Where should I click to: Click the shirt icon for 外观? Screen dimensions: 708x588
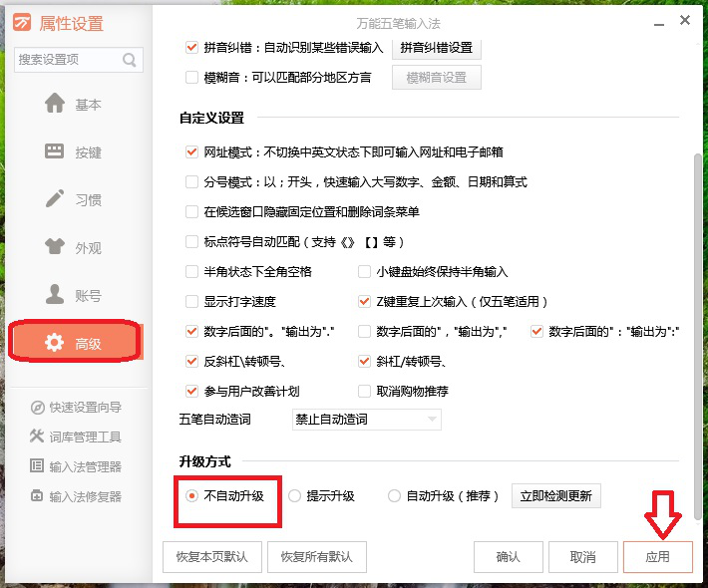pyautogui.click(x=55, y=246)
